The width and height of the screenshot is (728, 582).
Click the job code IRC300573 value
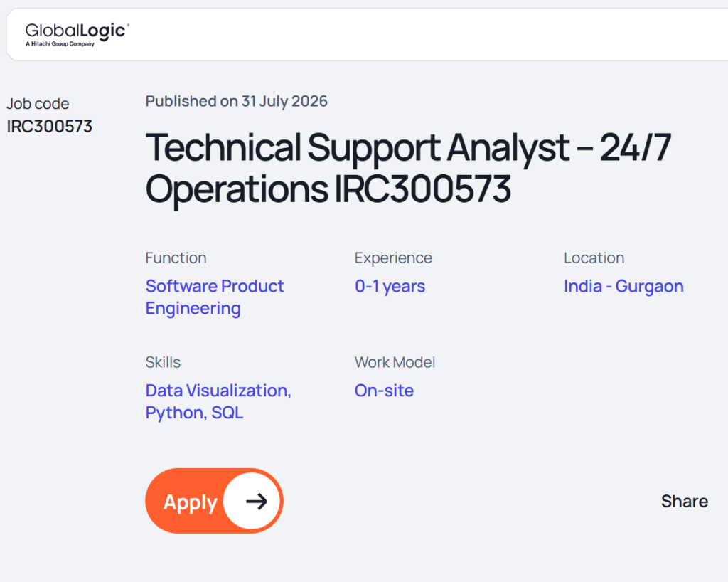(x=49, y=127)
